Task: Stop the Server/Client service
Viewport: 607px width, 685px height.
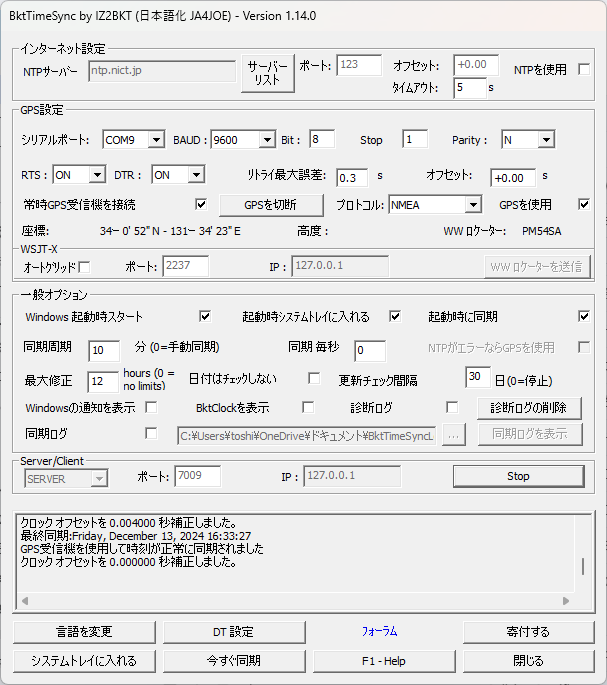Action: pyautogui.click(x=518, y=476)
